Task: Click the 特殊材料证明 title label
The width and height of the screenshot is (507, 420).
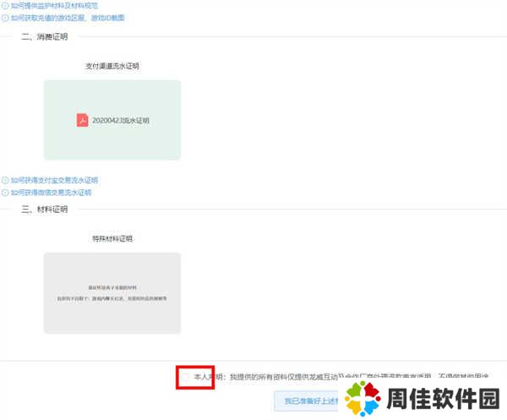Action: tap(112, 238)
